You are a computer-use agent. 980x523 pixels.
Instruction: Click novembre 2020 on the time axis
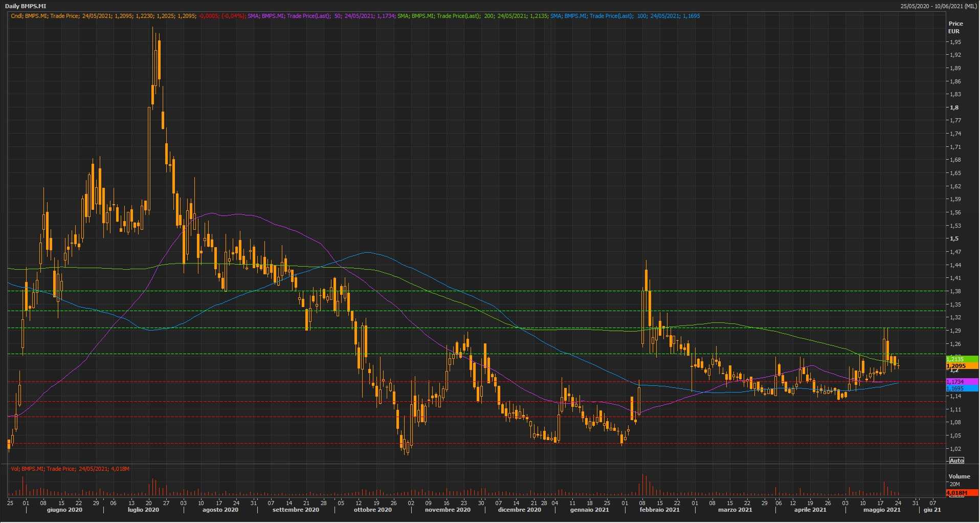pos(448,510)
